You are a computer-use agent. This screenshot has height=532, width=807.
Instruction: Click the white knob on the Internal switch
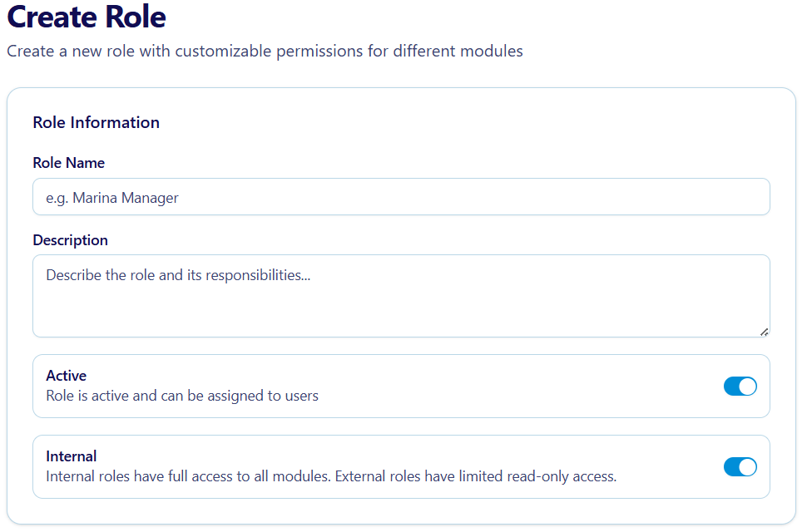coord(747,467)
